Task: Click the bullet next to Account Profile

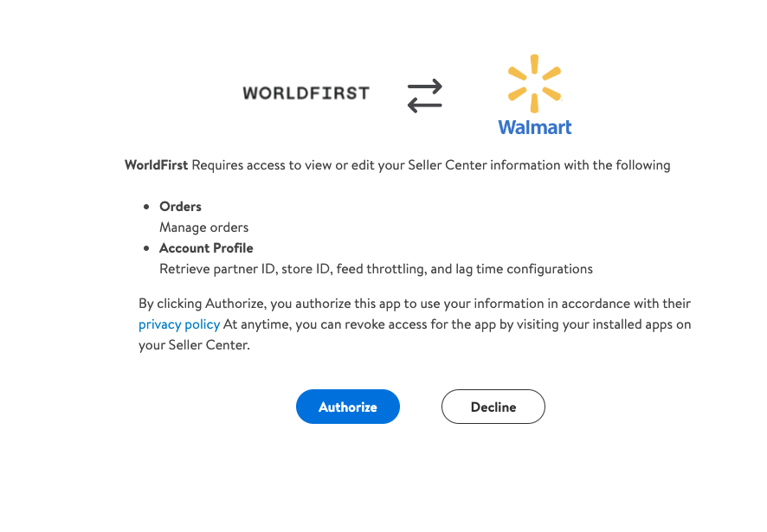Action: pos(146,249)
